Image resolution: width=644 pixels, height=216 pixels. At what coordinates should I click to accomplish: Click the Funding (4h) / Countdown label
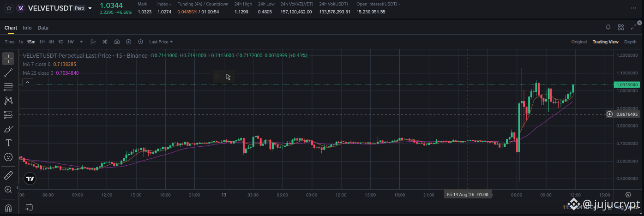pos(203,4)
